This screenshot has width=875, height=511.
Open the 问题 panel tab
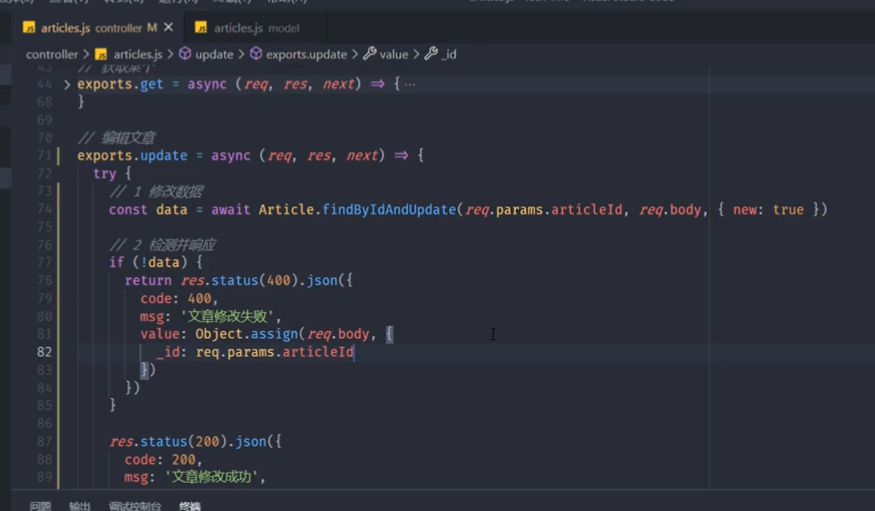pos(40,506)
